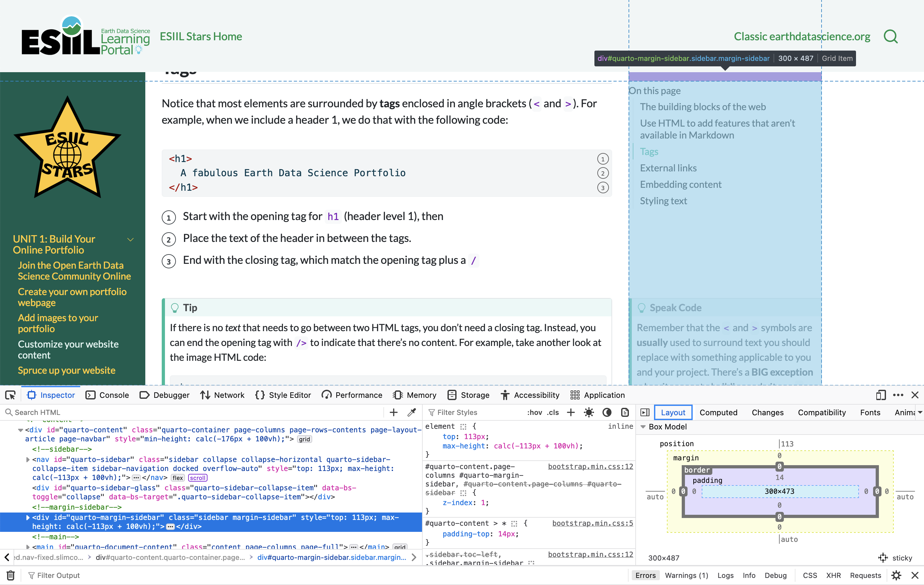
Task: Toggle grid badge on quarto-content div
Action: point(304,439)
